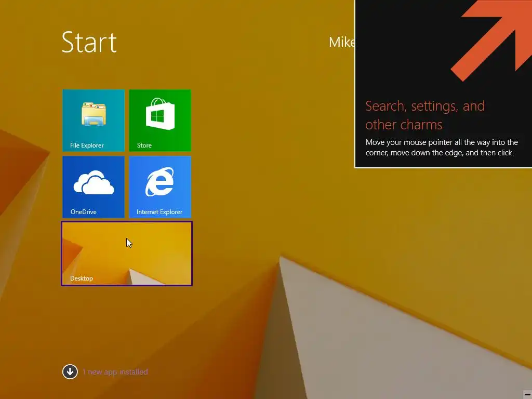The height and width of the screenshot is (399, 532).
Task: Launch the Internet Explorer tile
Action: pos(160,187)
